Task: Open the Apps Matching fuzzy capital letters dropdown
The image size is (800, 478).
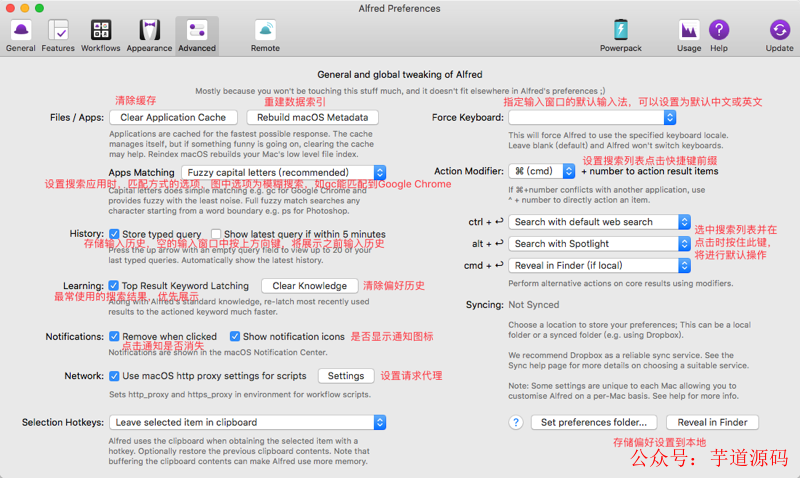Action: 284,172
